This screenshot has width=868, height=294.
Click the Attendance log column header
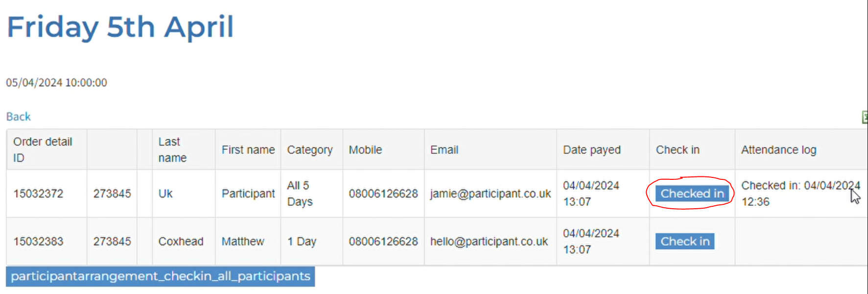(778, 150)
